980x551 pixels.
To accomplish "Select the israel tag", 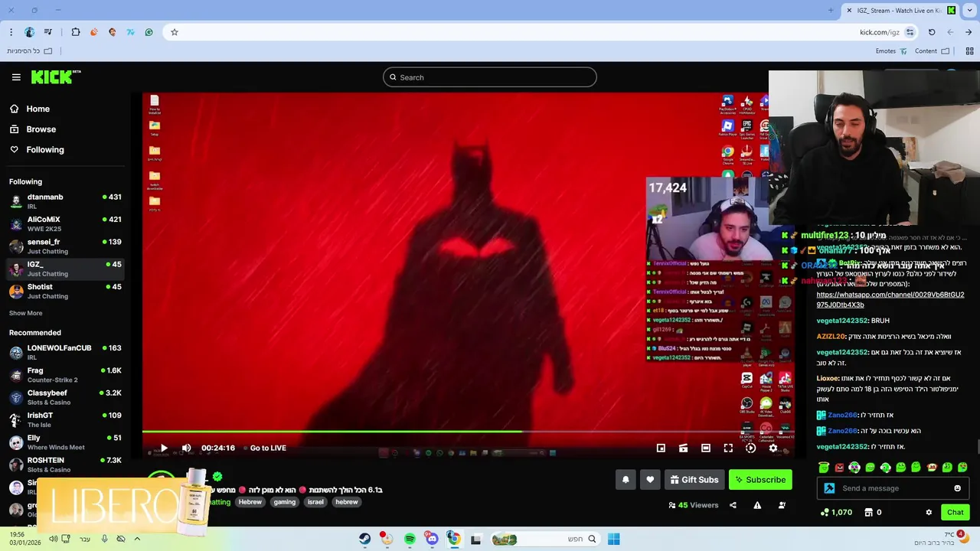I will 315,502.
